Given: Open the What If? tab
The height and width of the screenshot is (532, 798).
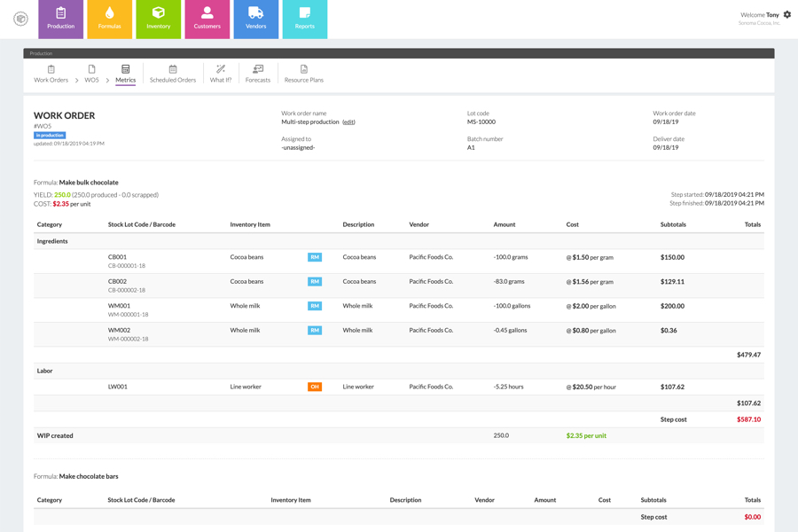Looking at the screenshot, I should (221, 74).
